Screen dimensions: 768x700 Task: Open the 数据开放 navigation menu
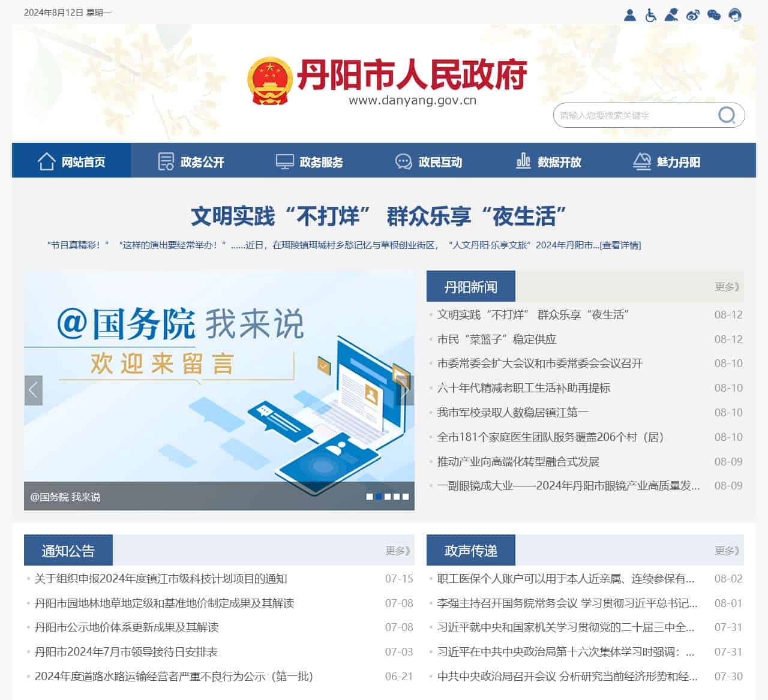click(548, 162)
